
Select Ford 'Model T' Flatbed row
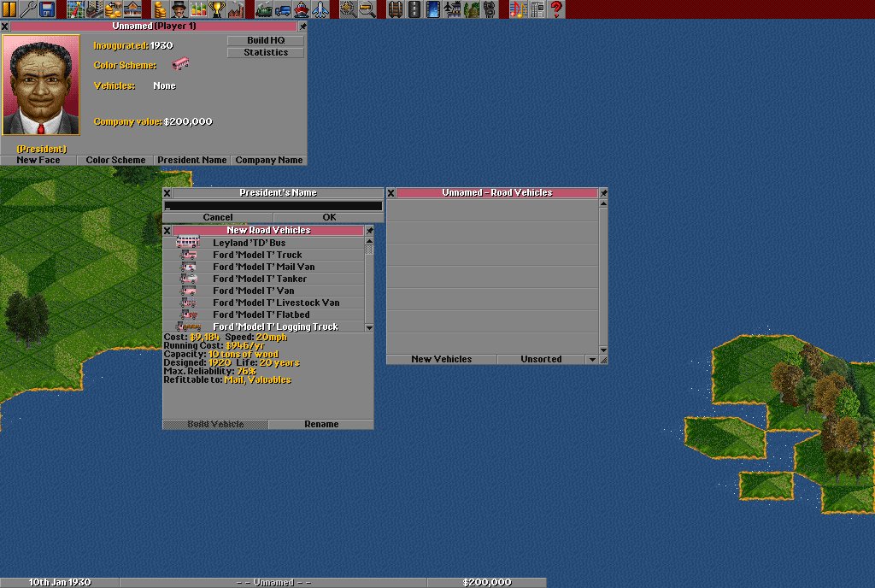(263, 315)
